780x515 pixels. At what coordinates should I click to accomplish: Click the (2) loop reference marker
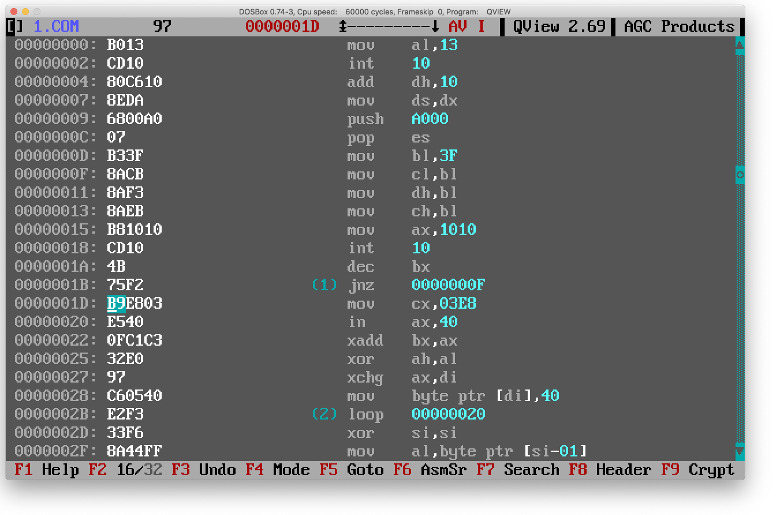click(x=324, y=414)
